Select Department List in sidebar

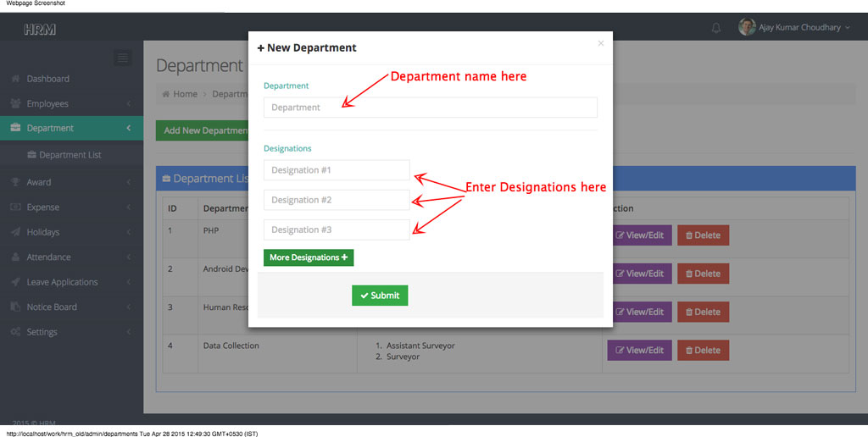(x=70, y=155)
